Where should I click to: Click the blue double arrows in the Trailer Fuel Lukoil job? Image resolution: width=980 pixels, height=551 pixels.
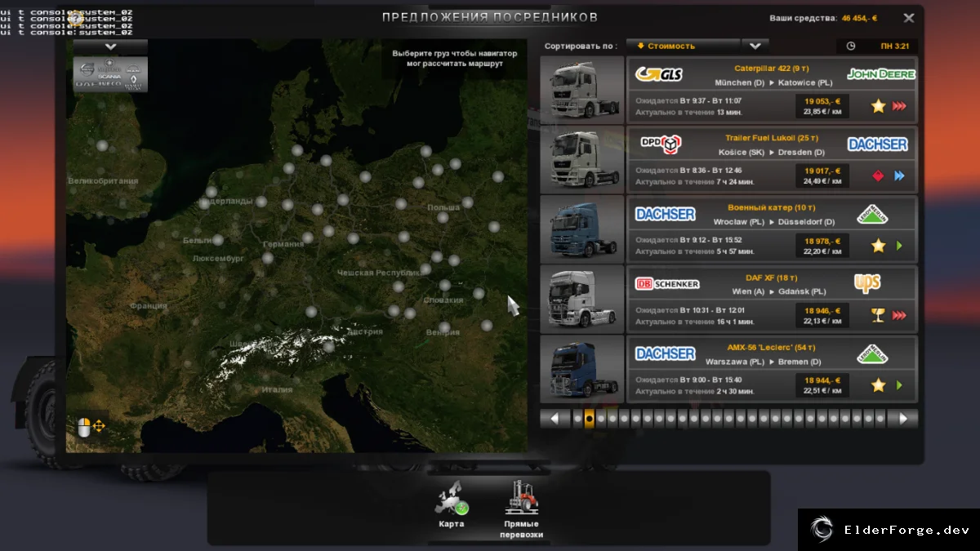[899, 176]
